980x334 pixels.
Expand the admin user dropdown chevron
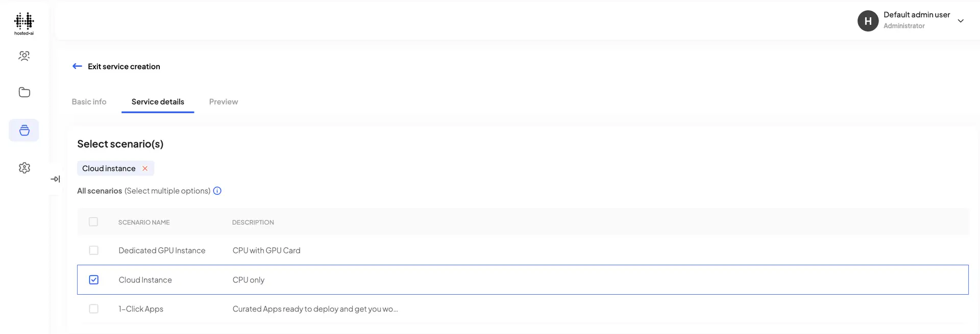click(961, 21)
